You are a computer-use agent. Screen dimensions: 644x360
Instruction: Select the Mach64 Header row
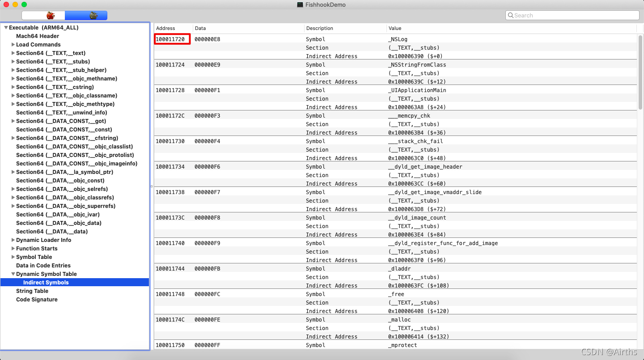(x=75, y=36)
